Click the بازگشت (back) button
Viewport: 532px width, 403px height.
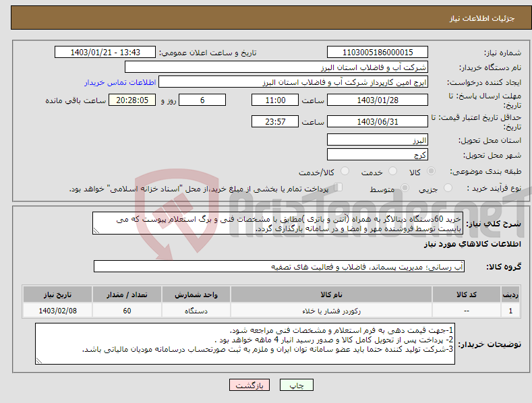(x=249, y=385)
